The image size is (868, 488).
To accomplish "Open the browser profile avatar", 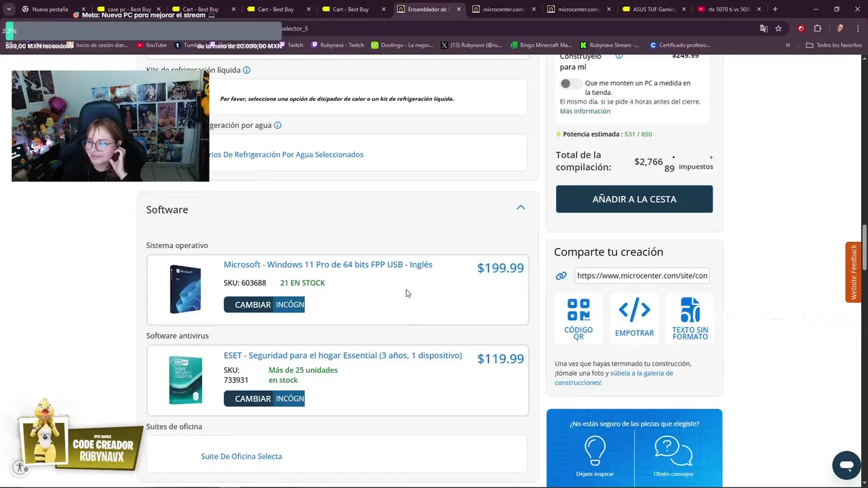I will 840,28.
